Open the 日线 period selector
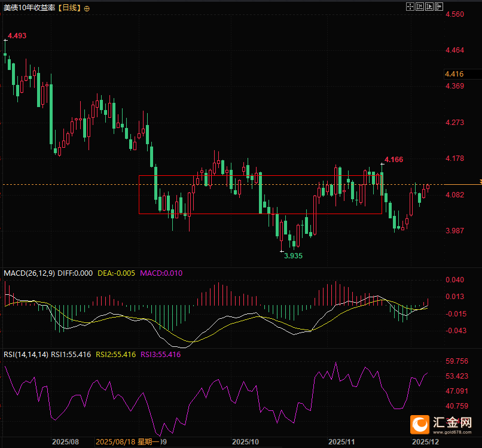482x448 pixels. [69, 8]
